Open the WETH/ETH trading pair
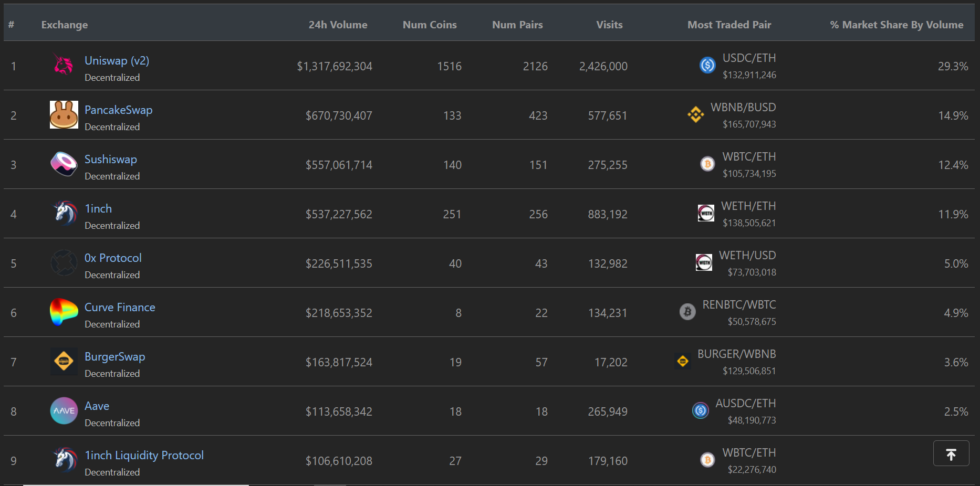 (748, 206)
